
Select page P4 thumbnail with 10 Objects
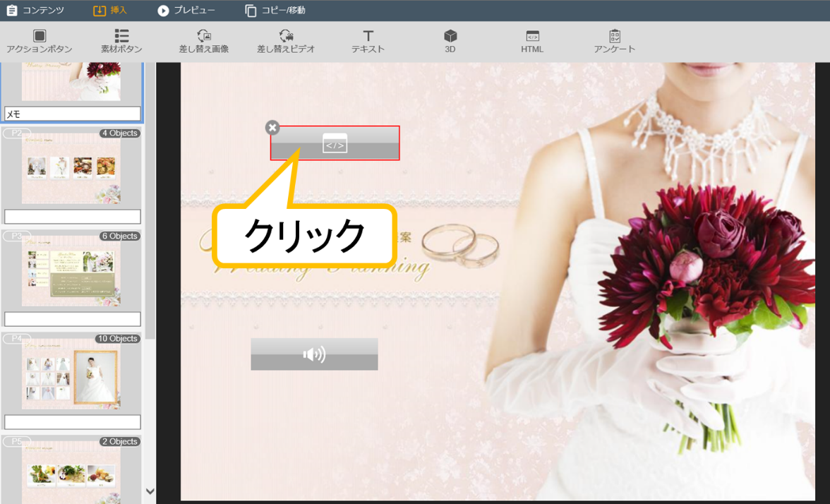click(71, 373)
